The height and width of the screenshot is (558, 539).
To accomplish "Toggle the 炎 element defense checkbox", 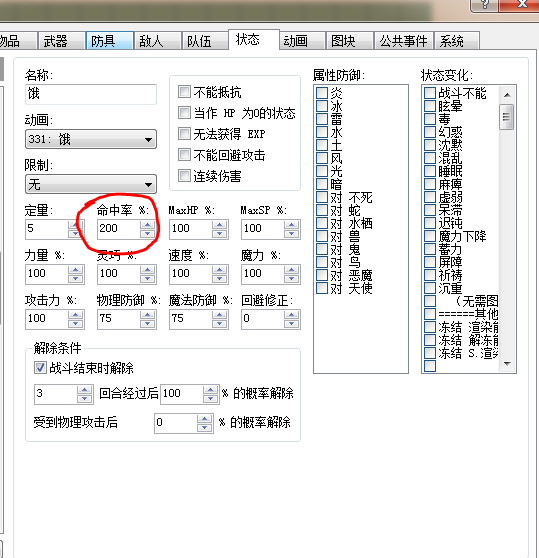I will pyautogui.click(x=322, y=93).
